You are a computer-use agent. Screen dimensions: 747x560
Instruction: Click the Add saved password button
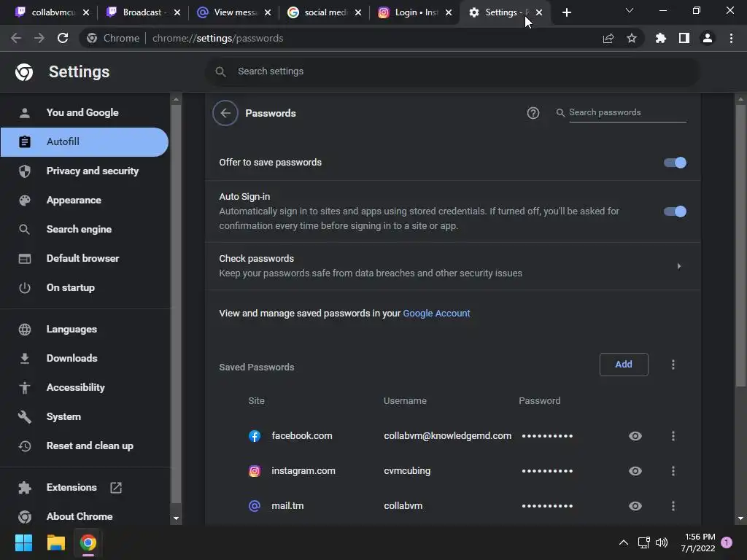(x=624, y=365)
